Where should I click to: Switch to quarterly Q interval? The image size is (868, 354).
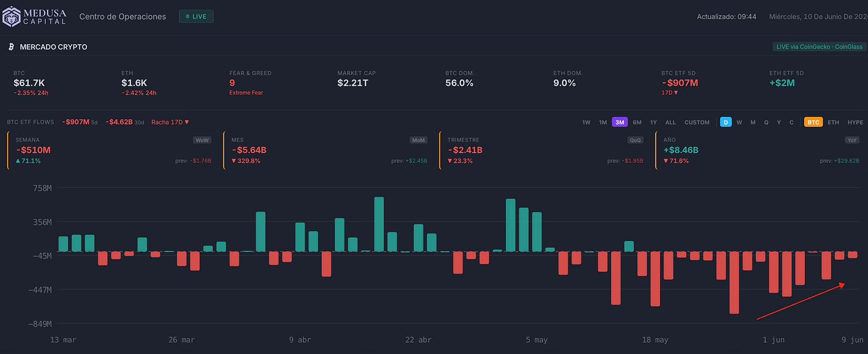(766, 122)
